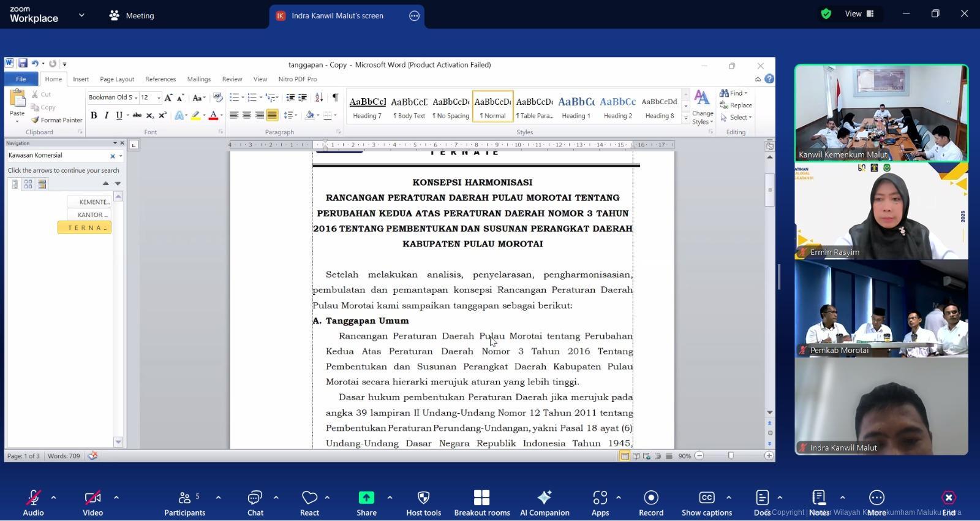Open the View layout dropdown
Image resolution: width=980 pixels, height=521 pixels.
pos(859,14)
